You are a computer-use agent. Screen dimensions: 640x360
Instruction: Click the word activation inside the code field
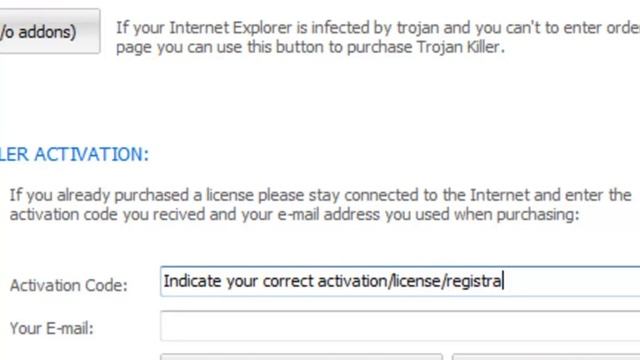coord(353,281)
